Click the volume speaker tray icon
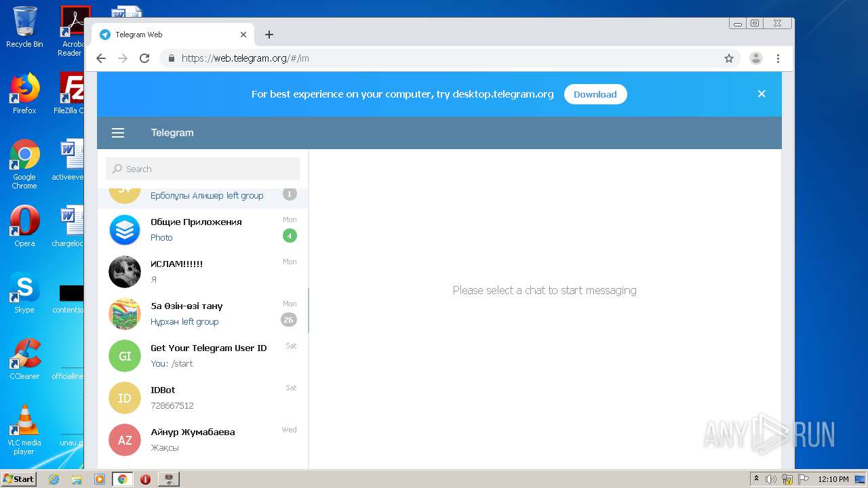The image size is (868, 488). click(x=771, y=479)
